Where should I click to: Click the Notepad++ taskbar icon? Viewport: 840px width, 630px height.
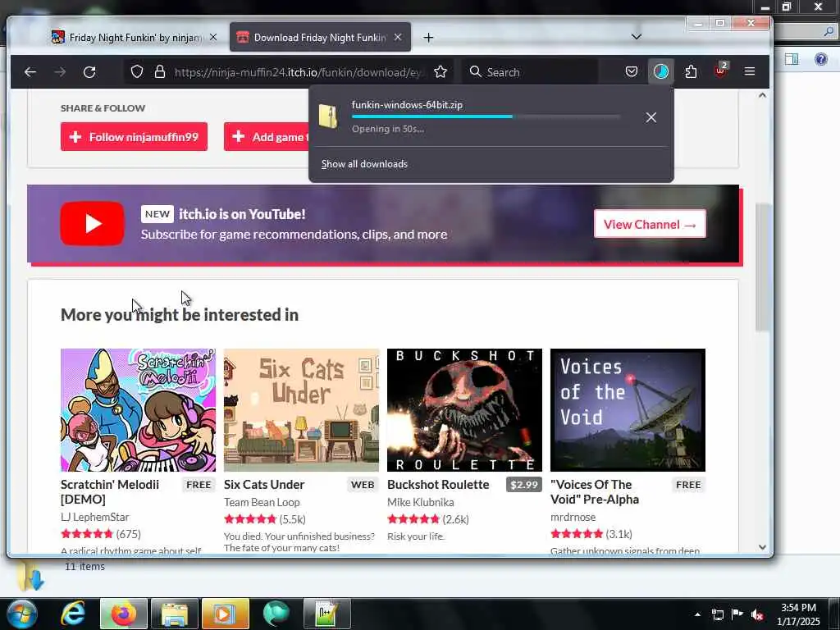[x=326, y=614]
